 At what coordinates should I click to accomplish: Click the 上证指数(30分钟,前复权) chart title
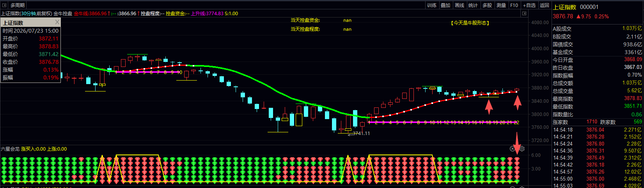click(x=27, y=13)
